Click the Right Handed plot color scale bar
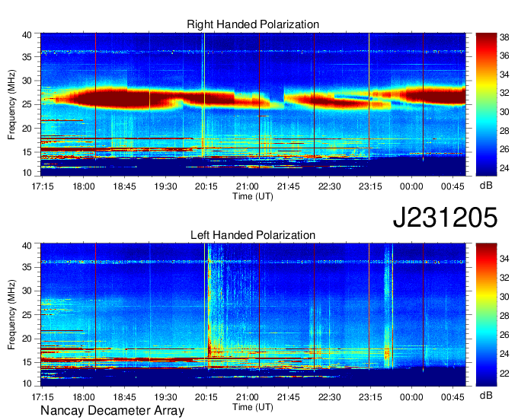 coord(486,104)
